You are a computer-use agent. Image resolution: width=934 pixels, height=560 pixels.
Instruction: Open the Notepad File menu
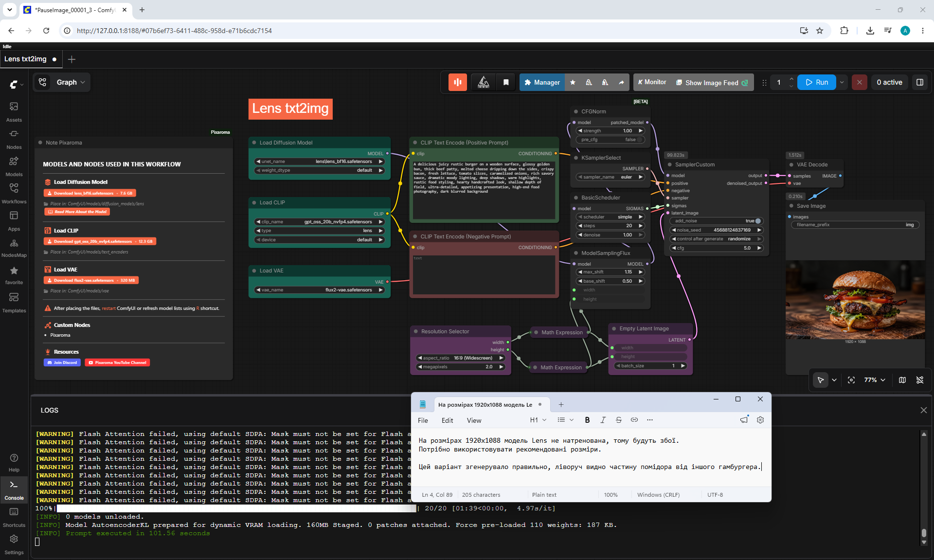coord(423,420)
